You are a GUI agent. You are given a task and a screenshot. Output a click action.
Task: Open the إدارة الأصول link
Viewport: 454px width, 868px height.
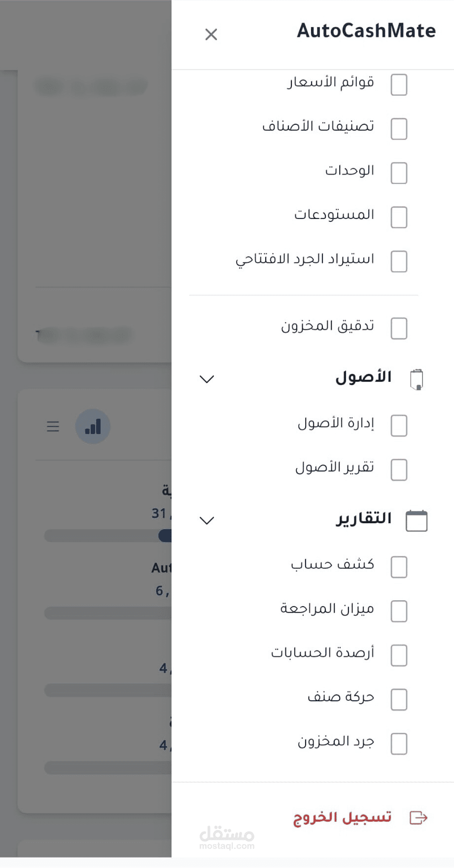(x=336, y=424)
